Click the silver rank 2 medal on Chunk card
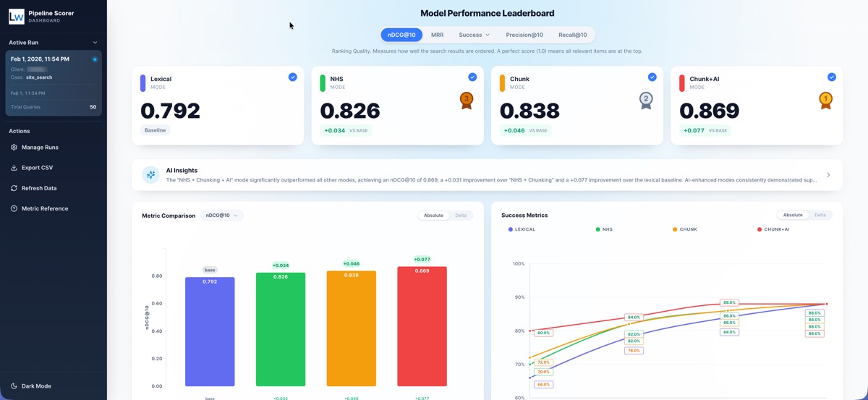Image resolution: width=868 pixels, height=400 pixels. click(x=646, y=101)
